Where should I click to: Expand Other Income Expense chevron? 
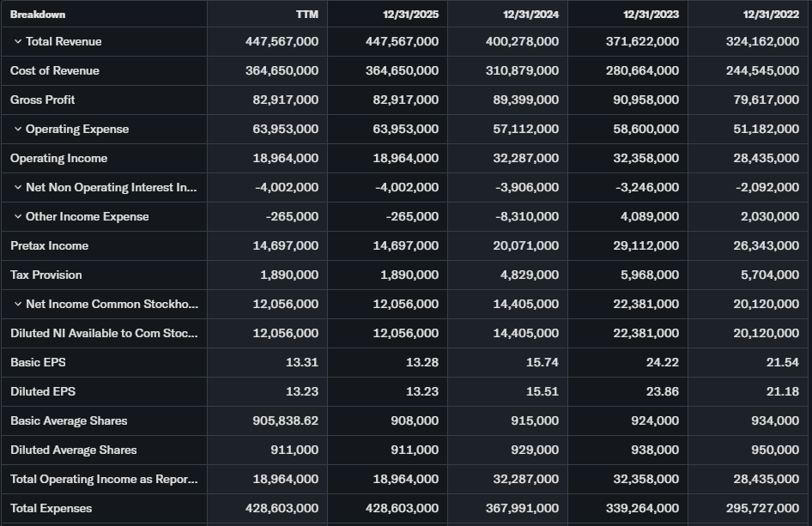click(17, 217)
